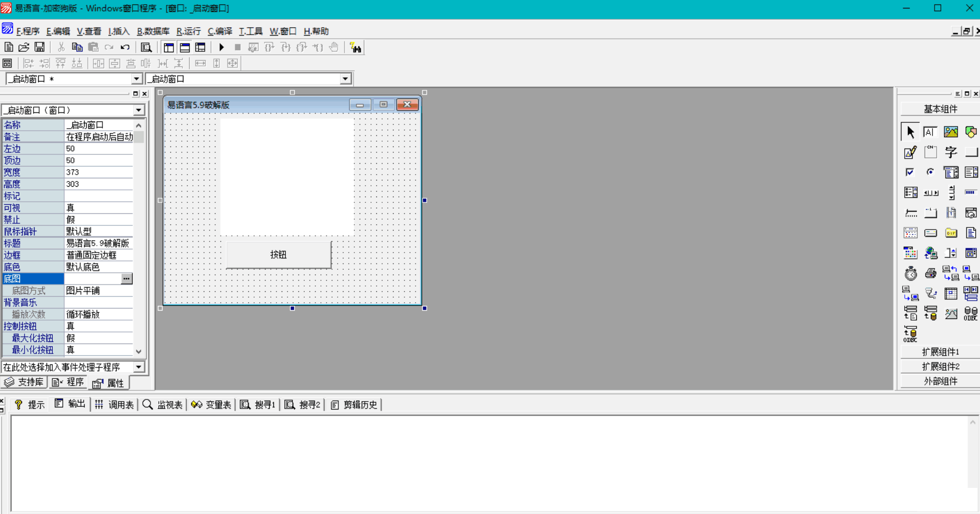Select the white edit box on the form
The image size is (980, 514).
tap(287, 177)
